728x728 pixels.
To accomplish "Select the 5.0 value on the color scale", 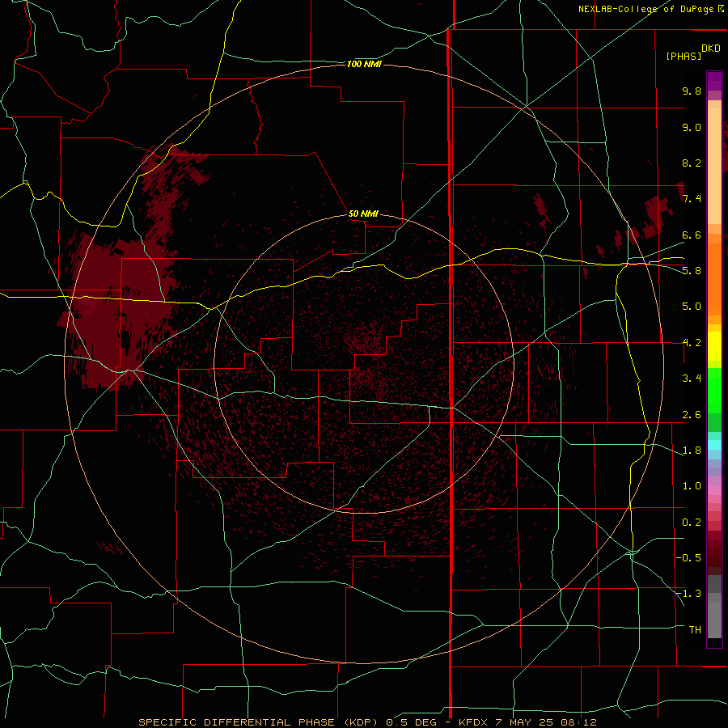I will click(x=692, y=307).
